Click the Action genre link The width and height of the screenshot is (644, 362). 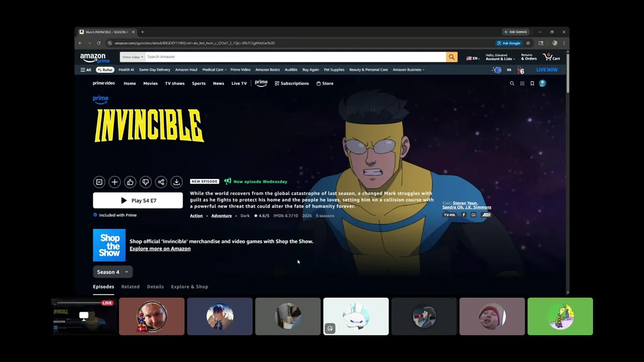click(x=196, y=216)
